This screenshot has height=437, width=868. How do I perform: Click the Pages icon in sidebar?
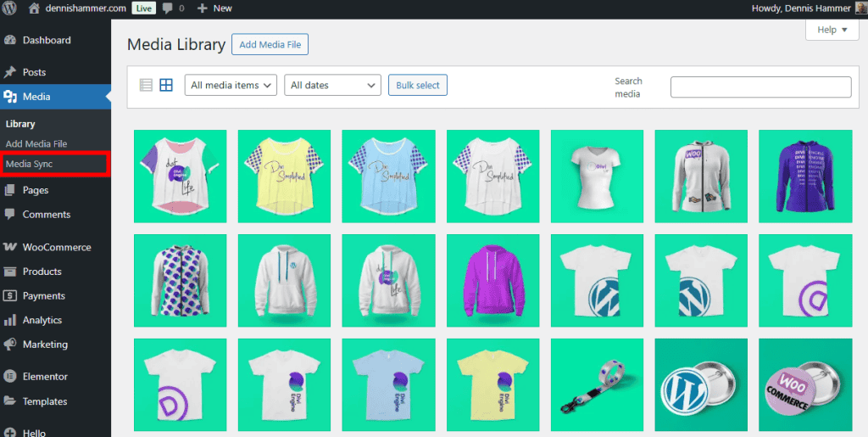(9, 190)
